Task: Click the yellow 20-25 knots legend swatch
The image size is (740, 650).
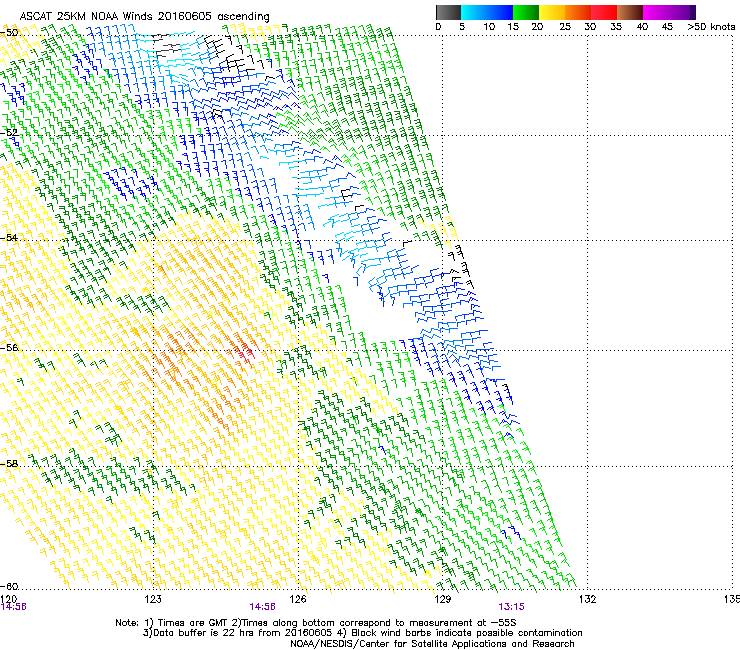Action: pos(552,12)
